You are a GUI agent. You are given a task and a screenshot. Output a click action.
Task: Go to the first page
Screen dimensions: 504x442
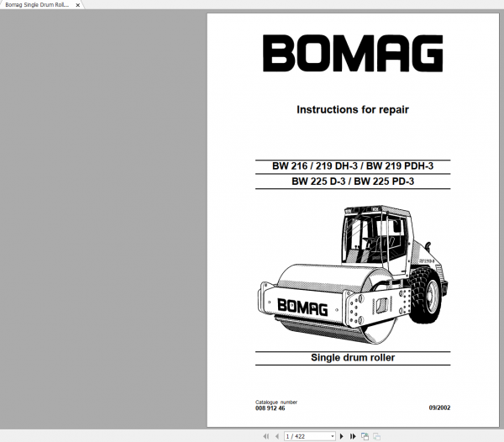[265, 436]
